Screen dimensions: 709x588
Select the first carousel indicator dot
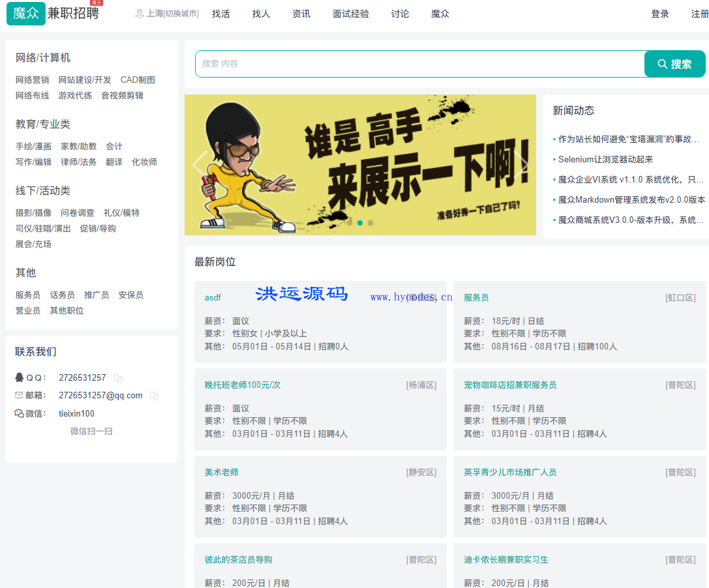click(350, 223)
